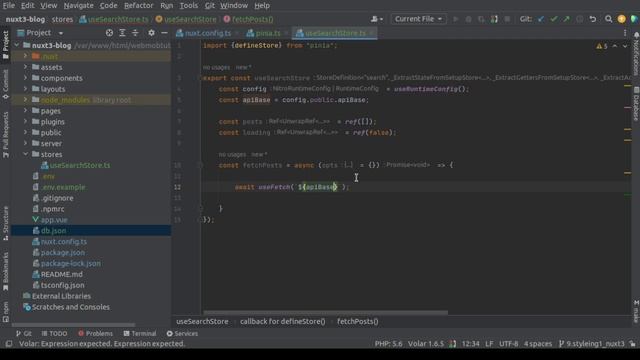Expand the components folder
Viewport: 640px width, 360px height.
[x=25, y=78]
